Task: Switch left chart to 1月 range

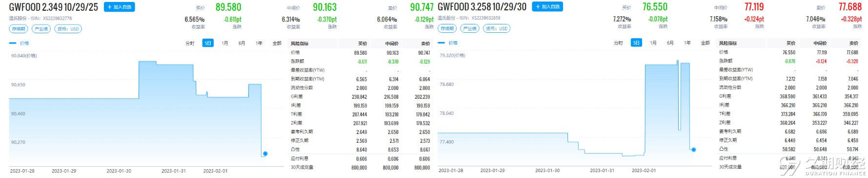Action: tap(225, 44)
